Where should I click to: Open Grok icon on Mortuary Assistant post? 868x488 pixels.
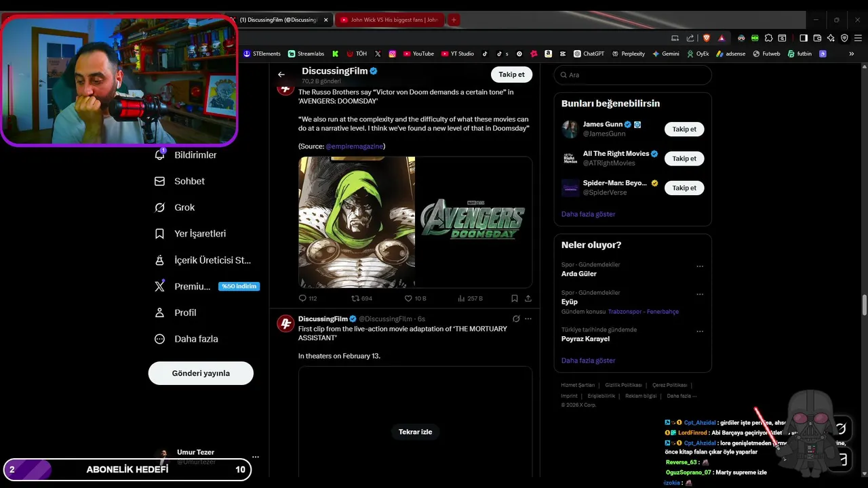(x=516, y=319)
